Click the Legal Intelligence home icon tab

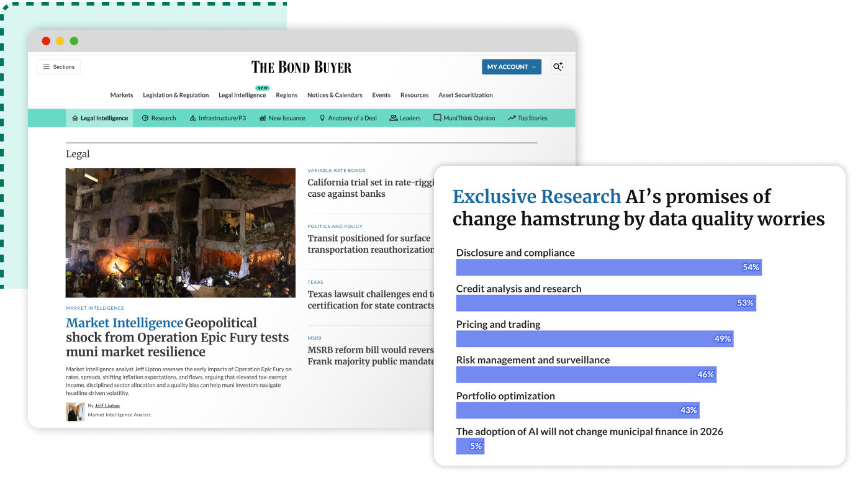(x=99, y=118)
